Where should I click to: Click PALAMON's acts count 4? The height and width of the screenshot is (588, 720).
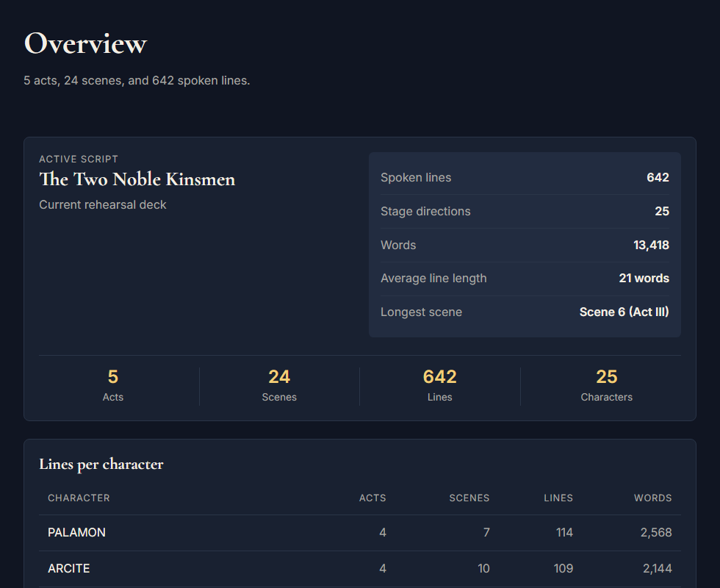(383, 532)
